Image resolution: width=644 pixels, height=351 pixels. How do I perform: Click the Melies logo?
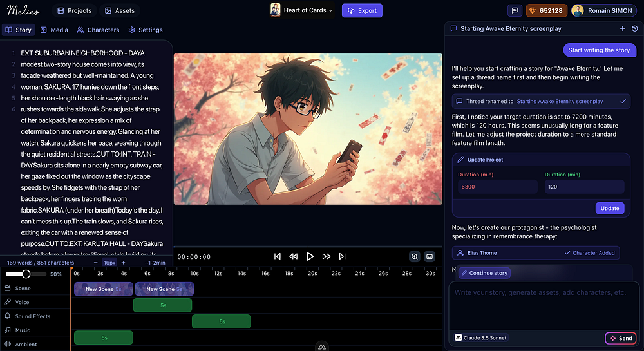pyautogui.click(x=23, y=10)
